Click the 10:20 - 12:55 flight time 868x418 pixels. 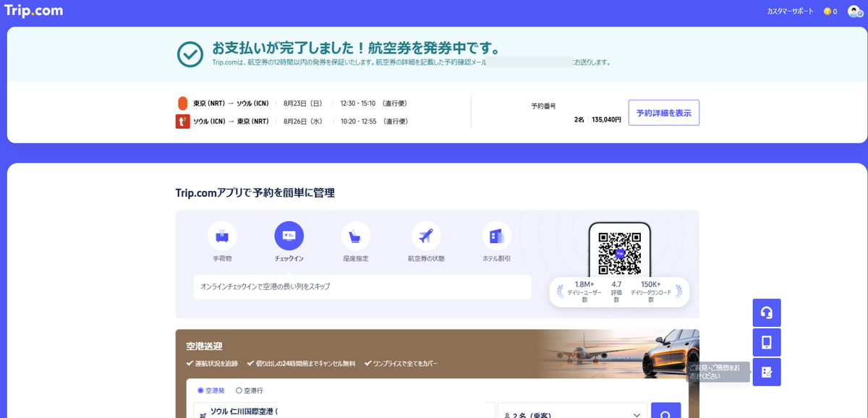pyautogui.click(x=358, y=121)
